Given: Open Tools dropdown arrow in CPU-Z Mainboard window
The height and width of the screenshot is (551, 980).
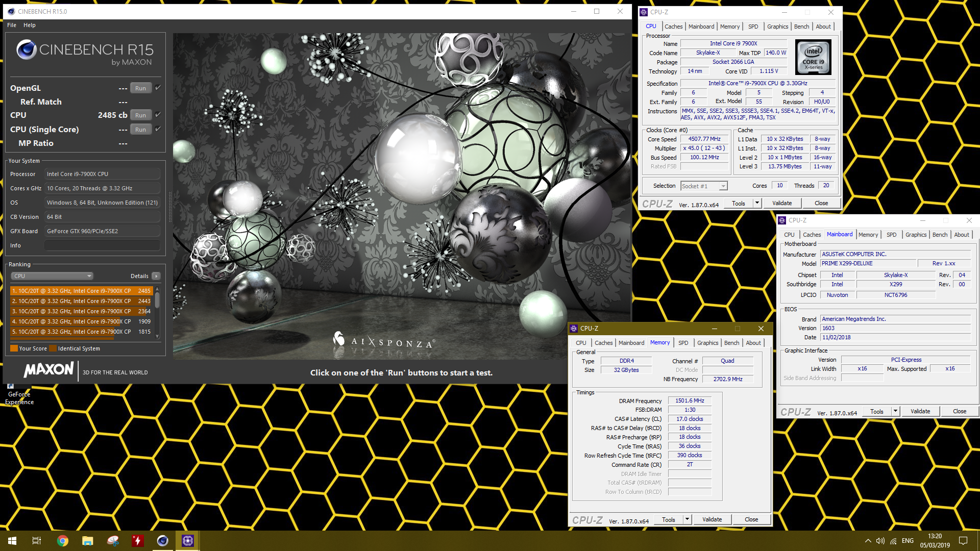Looking at the screenshot, I should click(895, 411).
